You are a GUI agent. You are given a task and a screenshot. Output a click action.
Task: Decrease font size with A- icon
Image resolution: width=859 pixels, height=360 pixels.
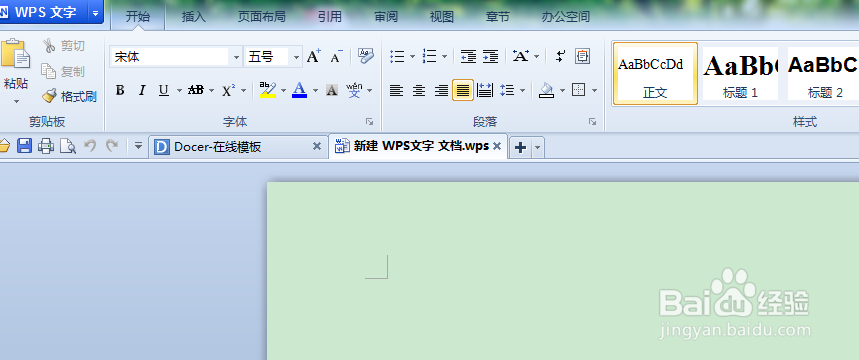pos(336,56)
